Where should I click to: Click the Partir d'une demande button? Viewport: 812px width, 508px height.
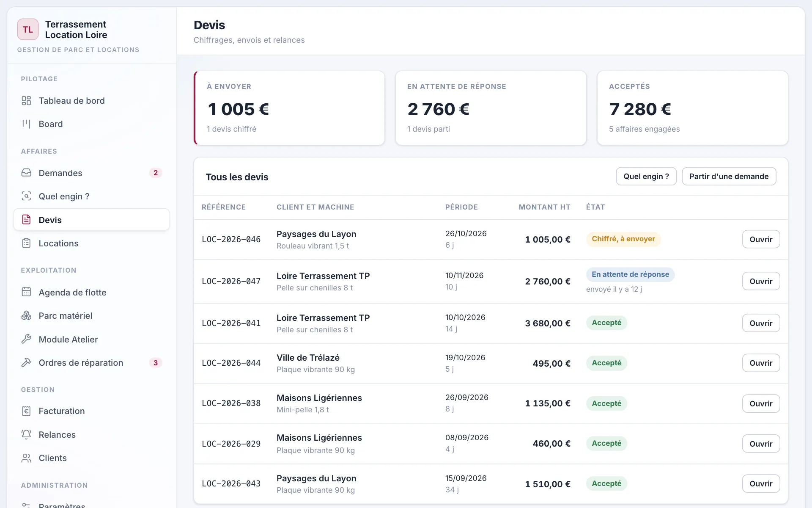tap(729, 177)
